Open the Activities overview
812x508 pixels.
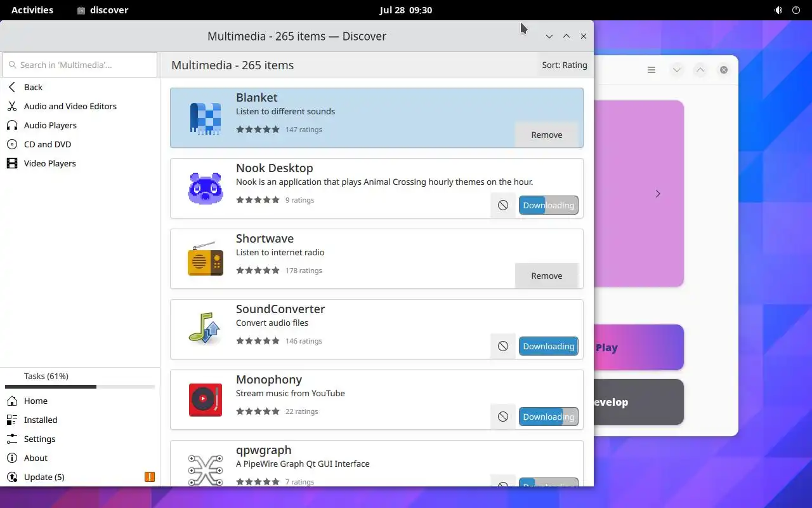point(32,10)
